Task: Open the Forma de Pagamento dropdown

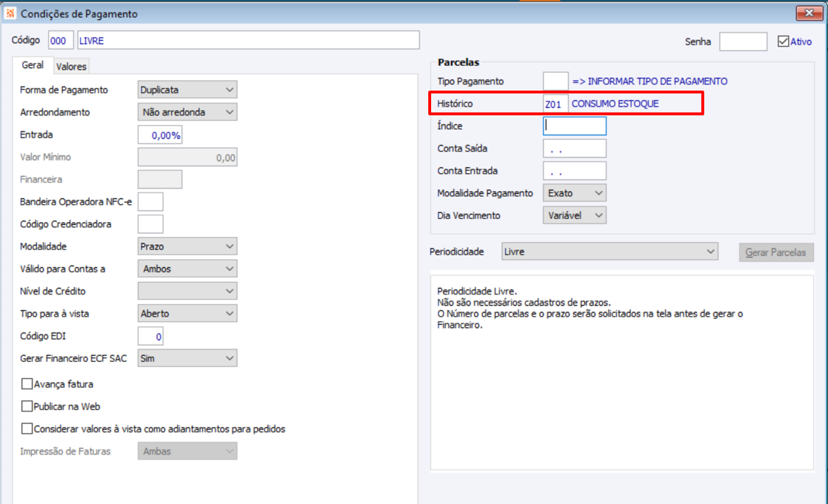Action: pyautogui.click(x=187, y=90)
